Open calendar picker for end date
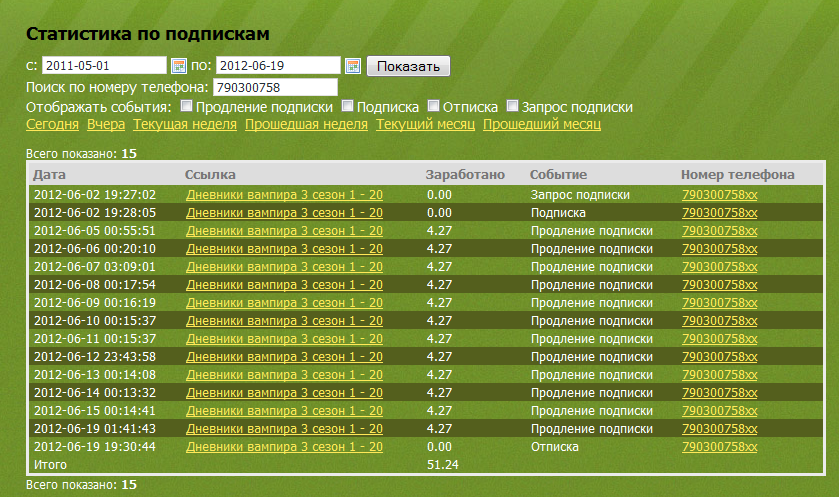The width and height of the screenshot is (839, 497). tap(353, 66)
